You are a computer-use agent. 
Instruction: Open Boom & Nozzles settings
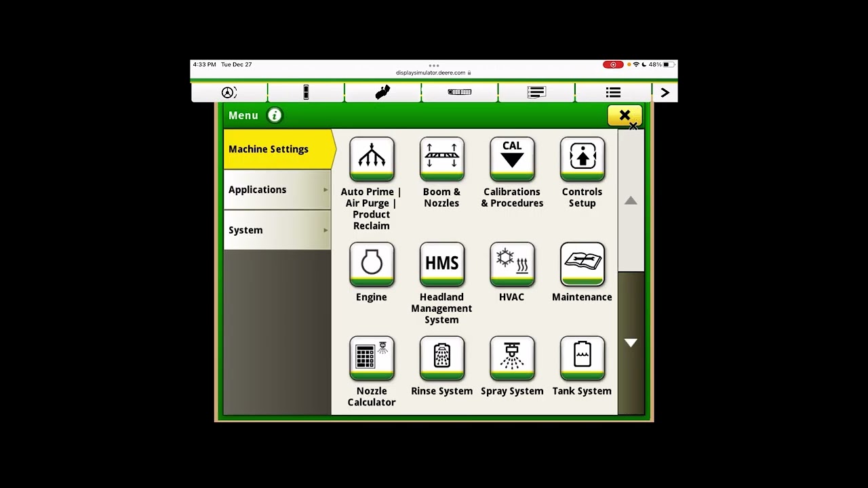pos(441,160)
